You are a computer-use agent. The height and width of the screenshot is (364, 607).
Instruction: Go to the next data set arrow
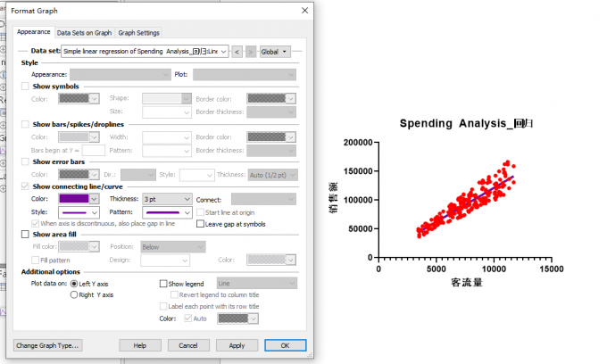[x=251, y=52]
